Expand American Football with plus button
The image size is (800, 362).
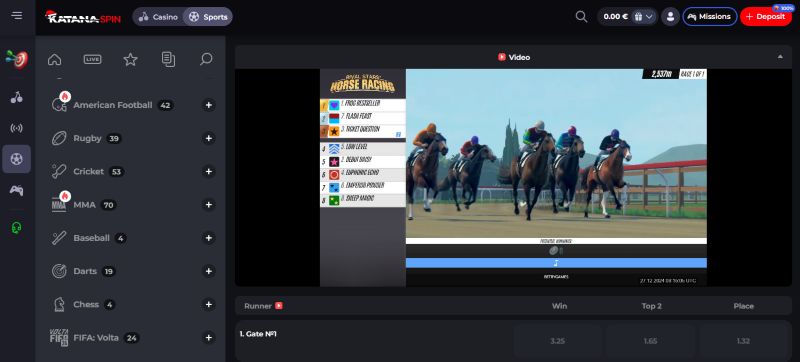coord(208,105)
